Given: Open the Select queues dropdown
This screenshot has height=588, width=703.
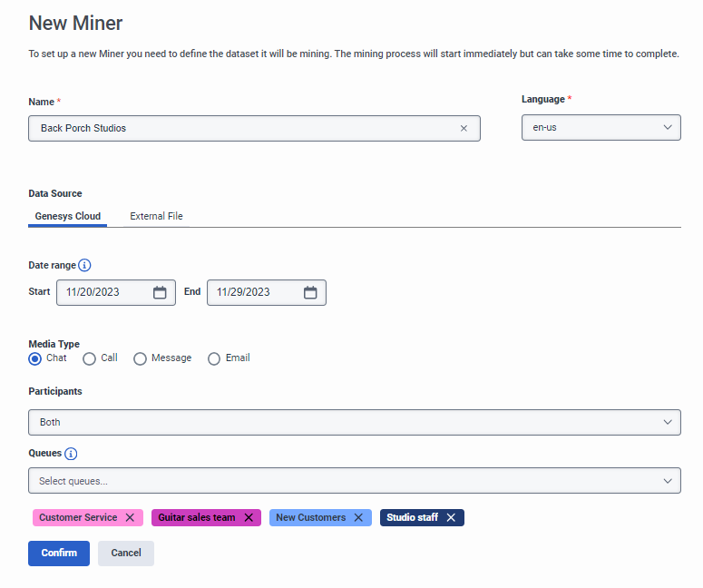Looking at the screenshot, I should [354, 480].
